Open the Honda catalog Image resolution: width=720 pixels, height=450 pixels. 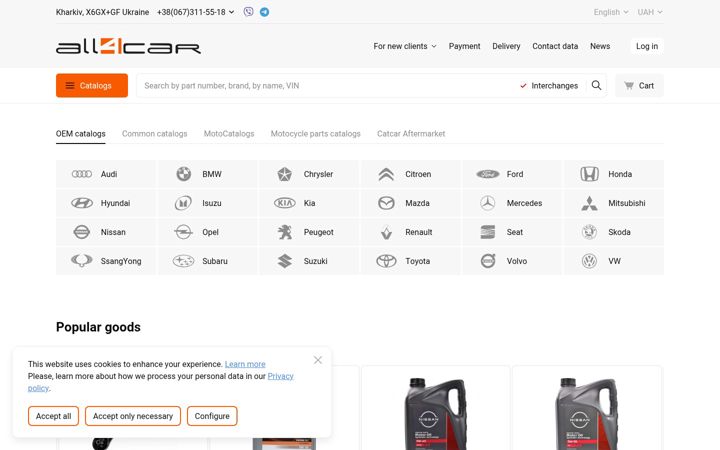613,174
